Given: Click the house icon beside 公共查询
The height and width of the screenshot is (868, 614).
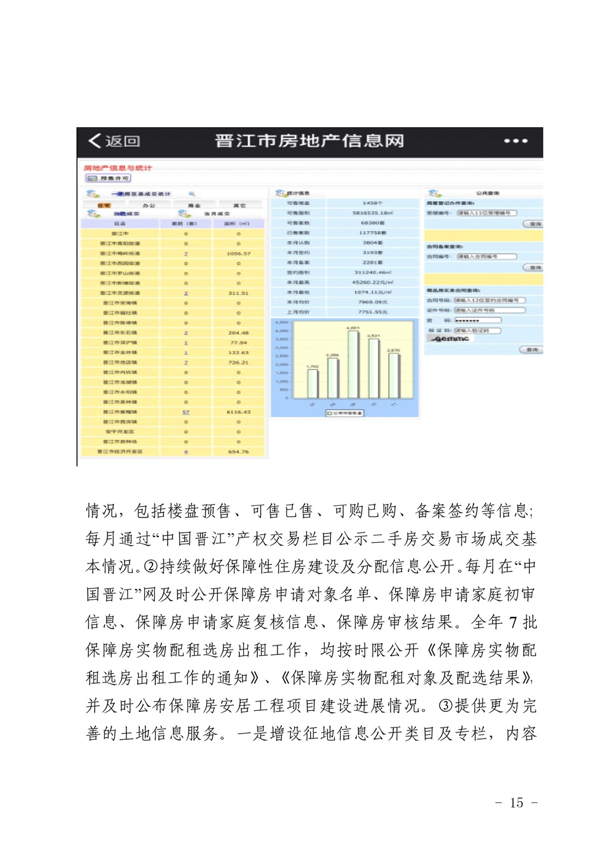Looking at the screenshot, I should click(435, 193).
